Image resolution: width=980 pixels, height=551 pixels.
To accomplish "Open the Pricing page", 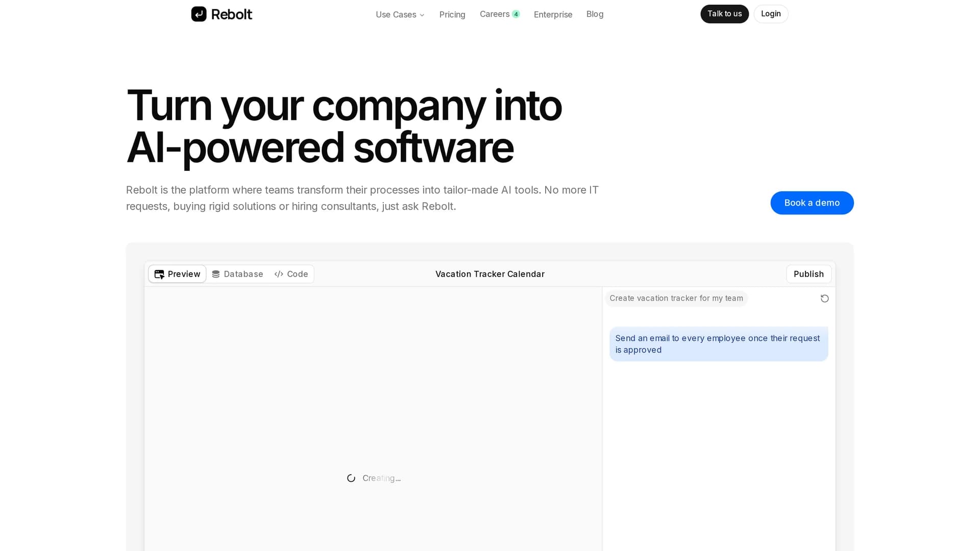I will point(452,14).
